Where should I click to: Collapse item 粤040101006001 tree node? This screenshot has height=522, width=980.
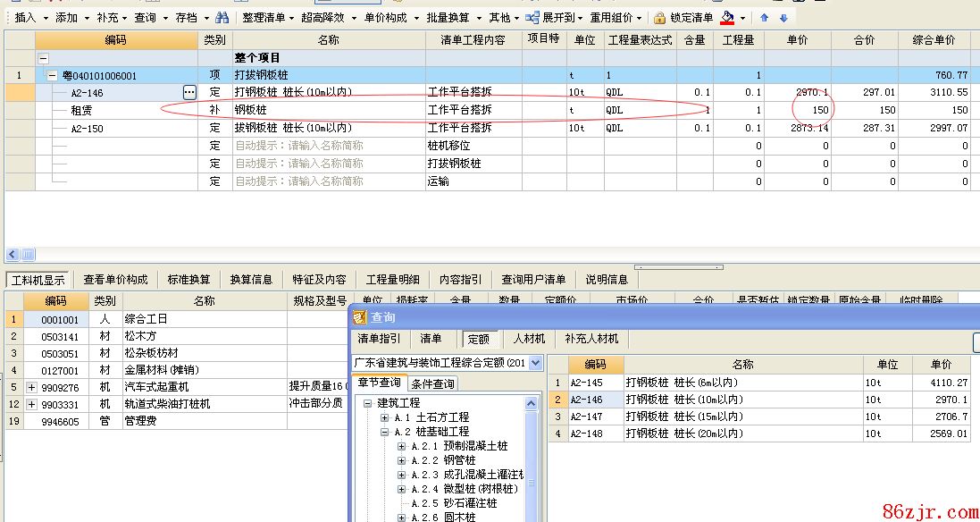[x=53, y=76]
